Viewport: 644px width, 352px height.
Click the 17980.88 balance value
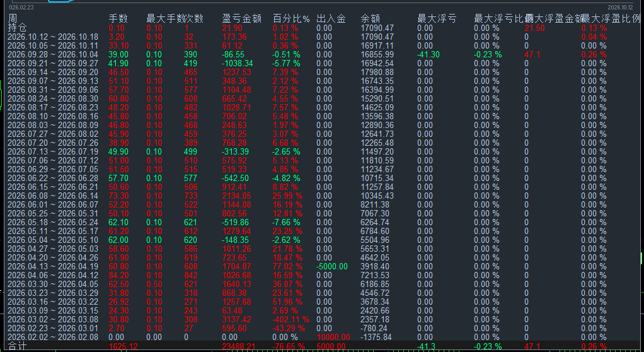(x=377, y=73)
